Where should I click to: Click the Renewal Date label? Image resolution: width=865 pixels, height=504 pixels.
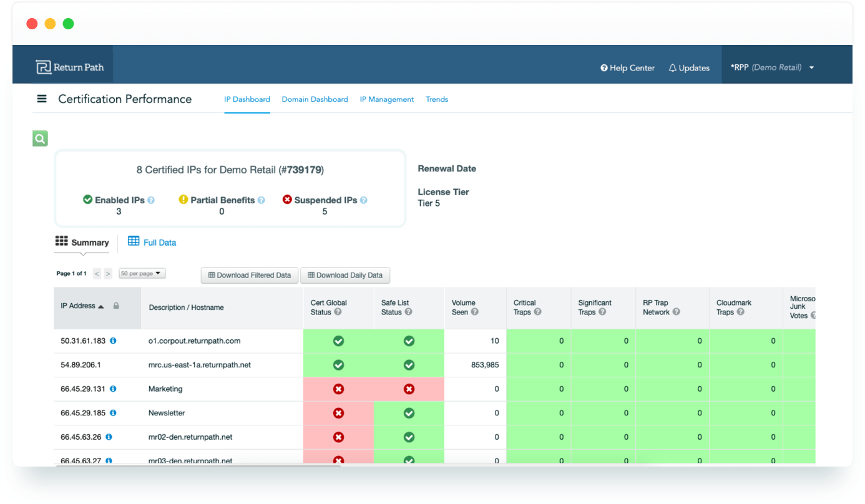point(447,168)
